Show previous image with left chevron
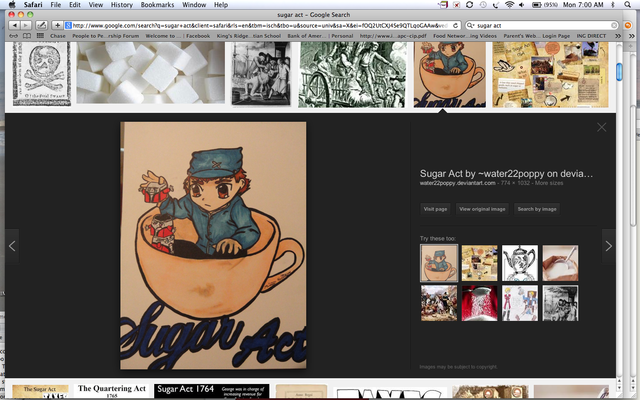This screenshot has width=640, height=400. 12,246
